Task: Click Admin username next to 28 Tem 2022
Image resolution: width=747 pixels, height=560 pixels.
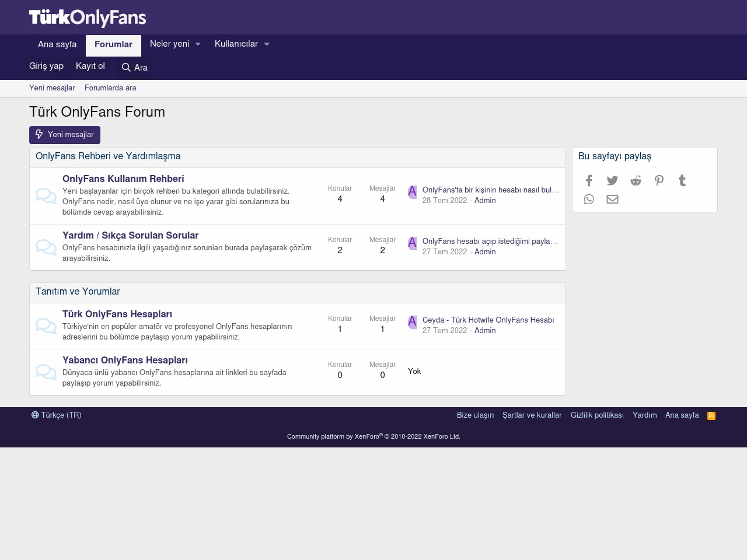Action: coord(485,201)
